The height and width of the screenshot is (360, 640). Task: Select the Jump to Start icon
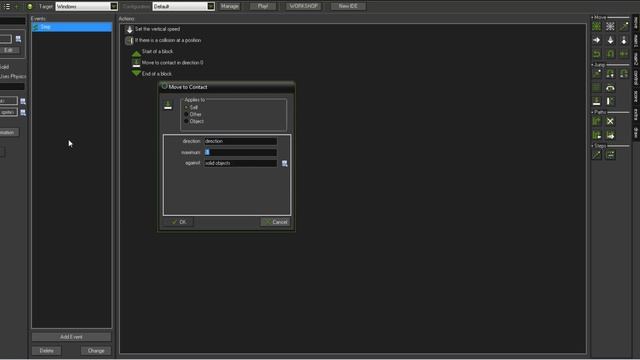pos(610,74)
